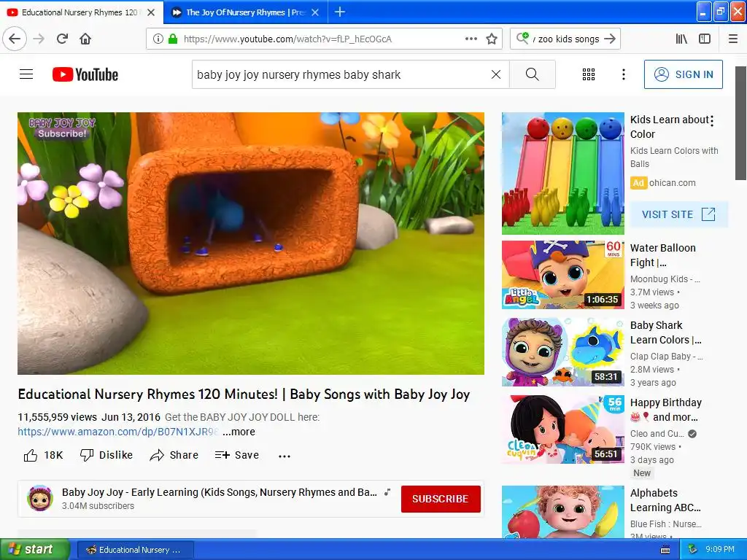Screen dimensions: 747x560
Task: Toggle the browser sidebar view
Action: 705,39
